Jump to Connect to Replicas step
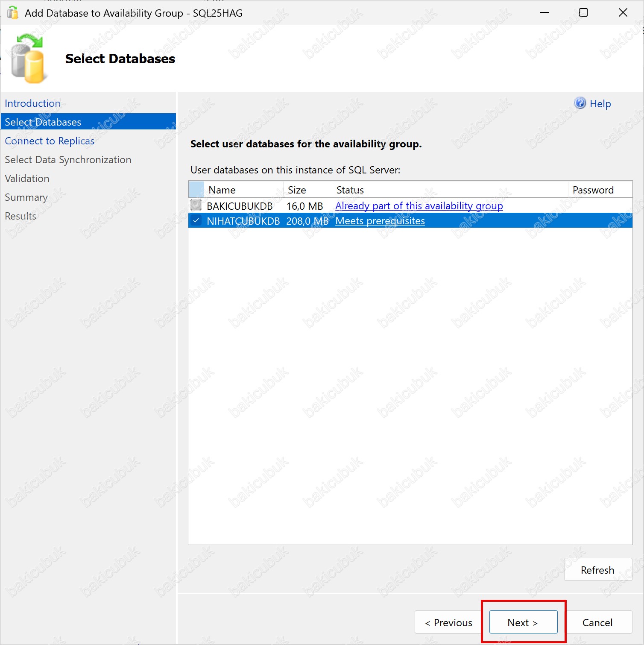The width and height of the screenshot is (644, 645). [x=50, y=141]
